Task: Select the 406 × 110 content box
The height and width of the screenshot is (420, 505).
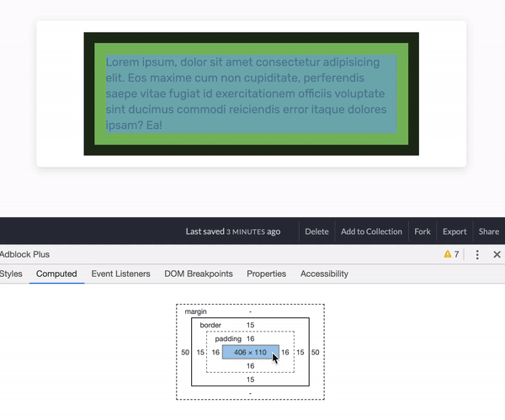Action: (250, 352)
